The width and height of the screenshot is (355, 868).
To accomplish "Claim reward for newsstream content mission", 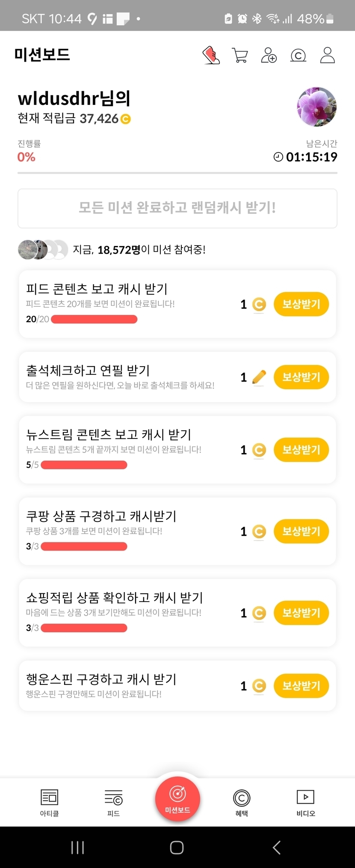I will pos(301,450).
